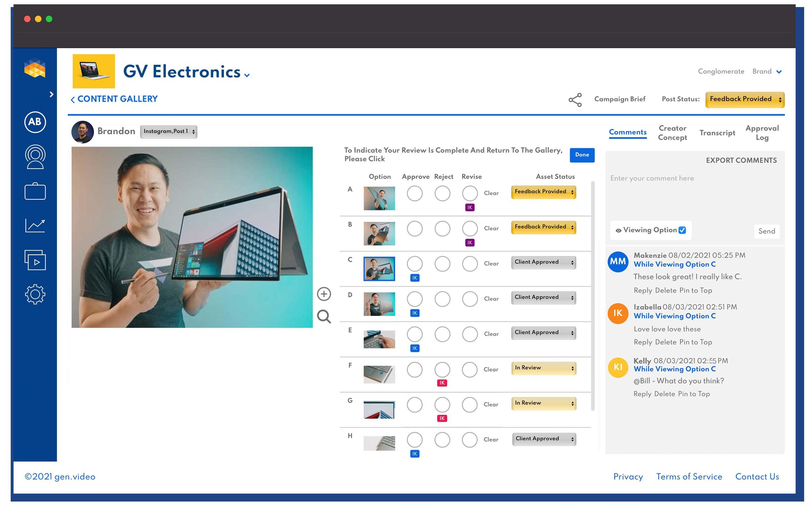Select Approve radio for option A
812x508 pixels.
(414, 193)
